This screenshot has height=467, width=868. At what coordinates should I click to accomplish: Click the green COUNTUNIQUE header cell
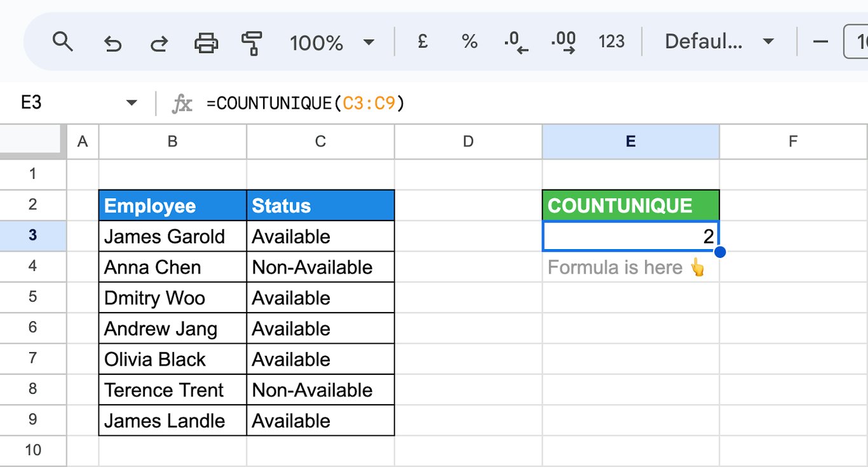tap(630, 205)
